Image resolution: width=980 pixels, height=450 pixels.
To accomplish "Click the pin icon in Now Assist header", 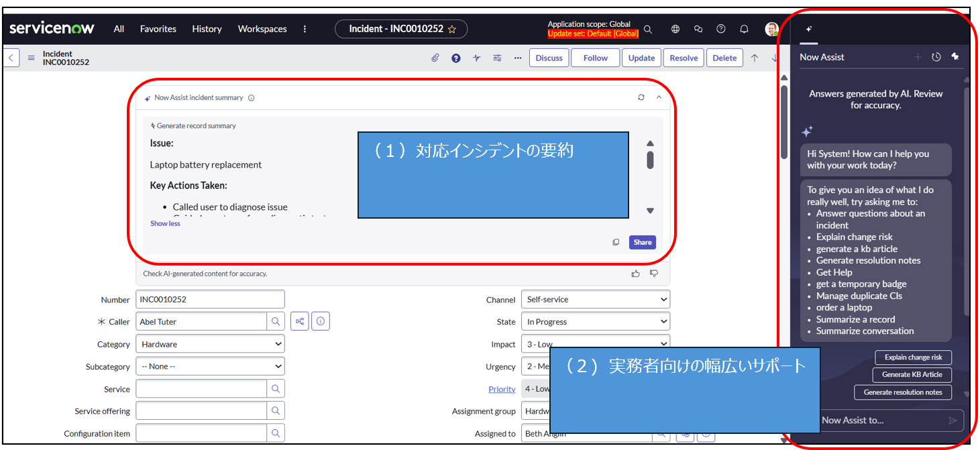I will tap(955, 57).
